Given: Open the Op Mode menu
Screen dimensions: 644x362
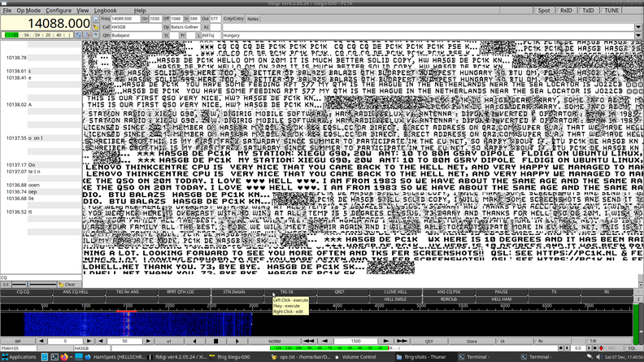Looking at the screenshot, I should tap(28, 11).
